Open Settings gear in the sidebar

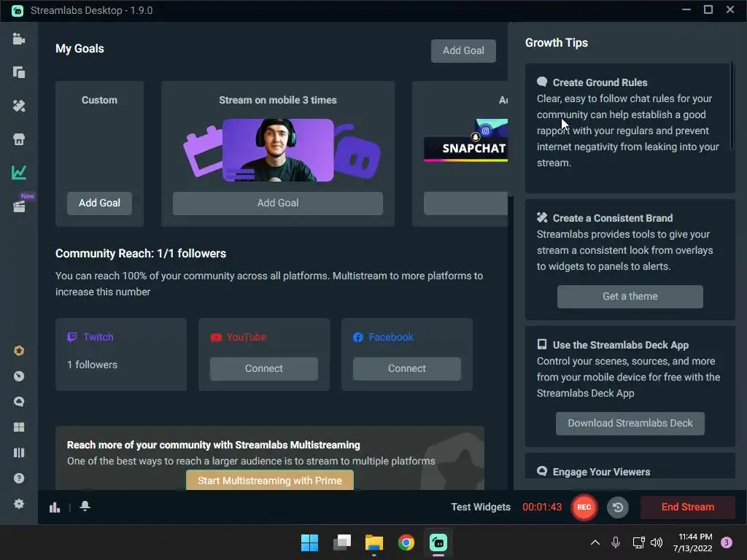coord(18,504)
